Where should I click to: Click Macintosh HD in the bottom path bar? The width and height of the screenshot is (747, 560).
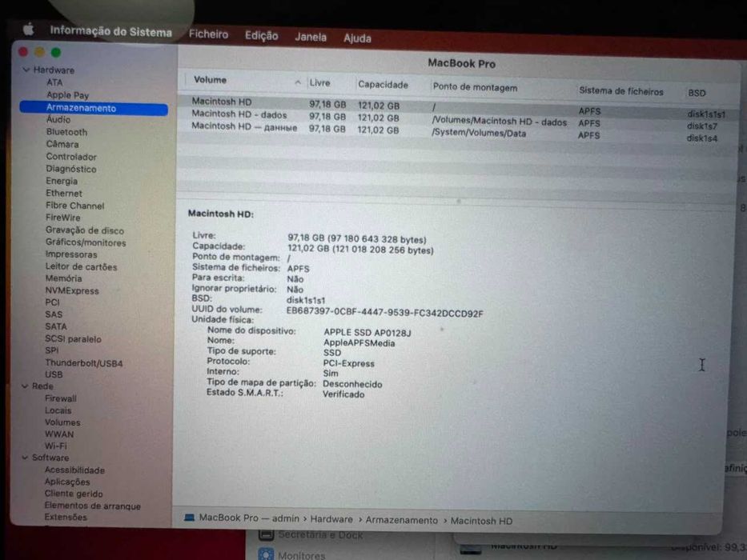pyautogui.click(x=482, y=521)
